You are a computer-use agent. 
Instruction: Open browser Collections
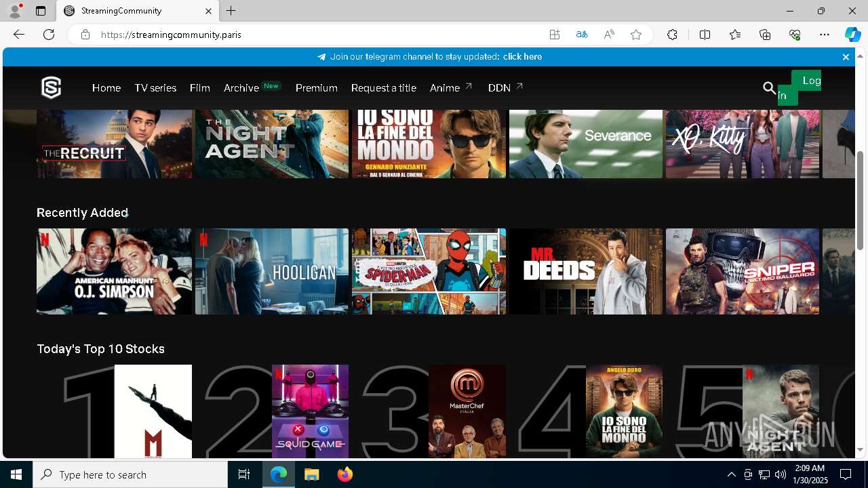click(x=765, y=35)
